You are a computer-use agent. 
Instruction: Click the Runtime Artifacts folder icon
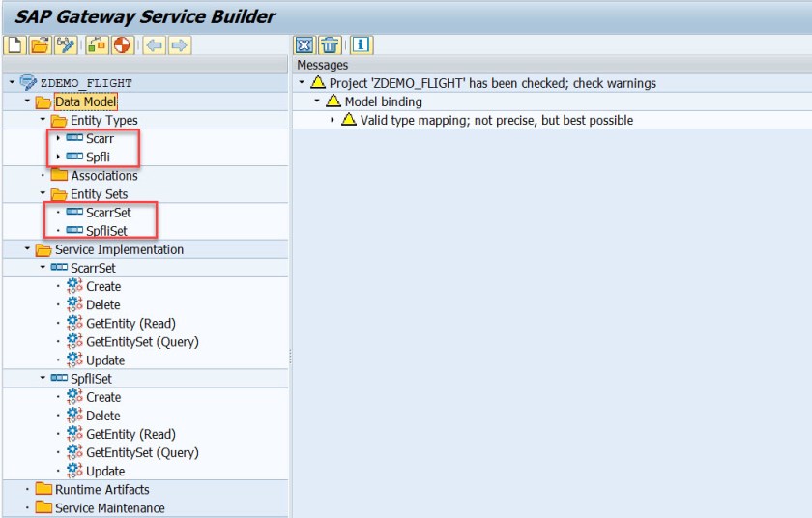pyautogui.click(x=43, y=489)
